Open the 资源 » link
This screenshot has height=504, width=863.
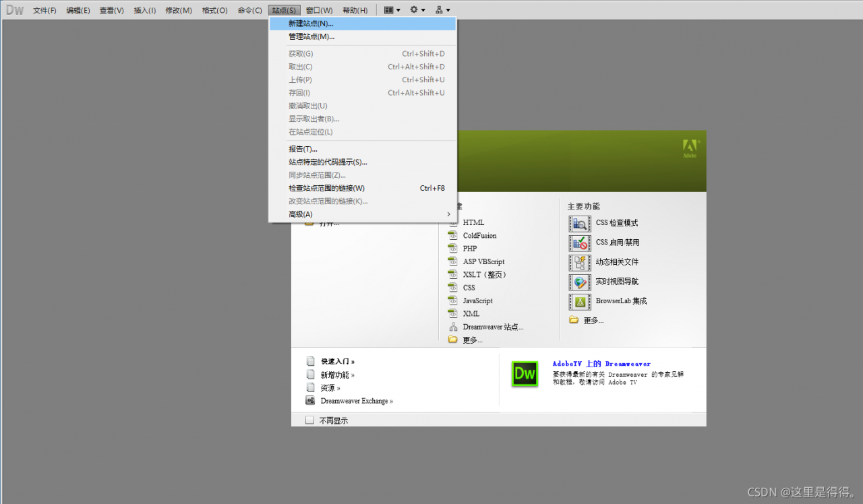click(330, 387)
